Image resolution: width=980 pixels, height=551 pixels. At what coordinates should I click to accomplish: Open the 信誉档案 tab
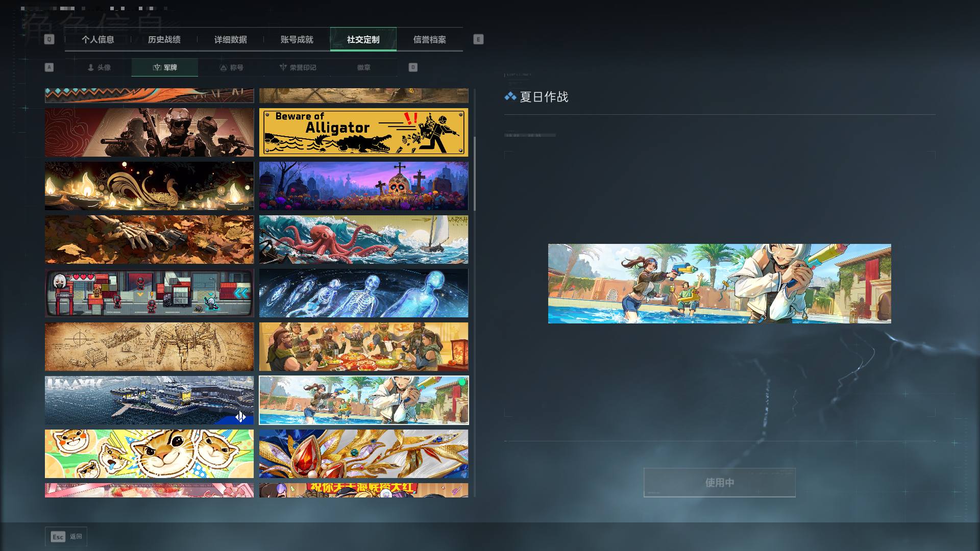click(430, 40)
